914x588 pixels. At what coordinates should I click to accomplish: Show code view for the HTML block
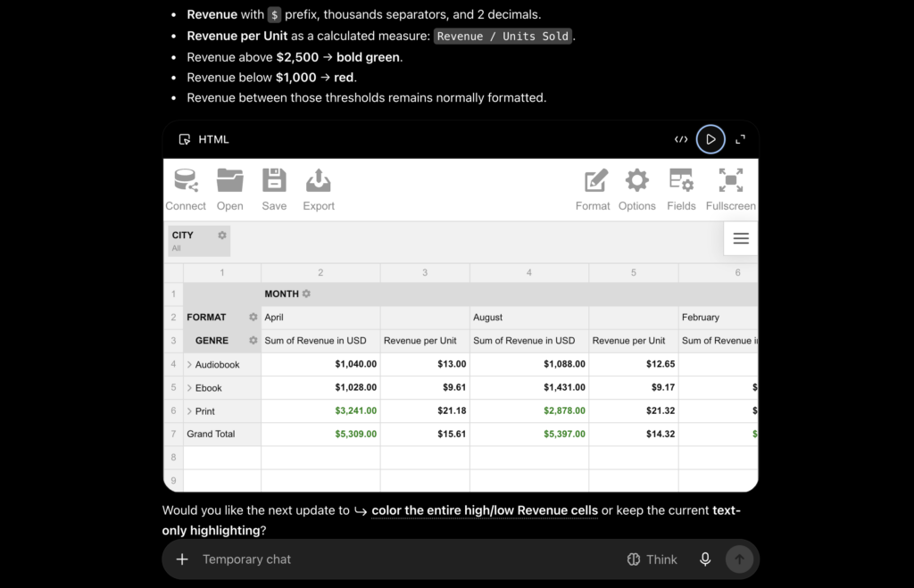point(681,139)
